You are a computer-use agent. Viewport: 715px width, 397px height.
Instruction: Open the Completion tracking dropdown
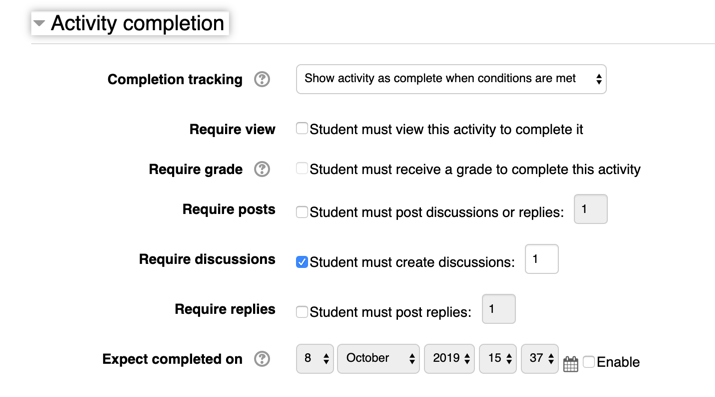[451, 79]
